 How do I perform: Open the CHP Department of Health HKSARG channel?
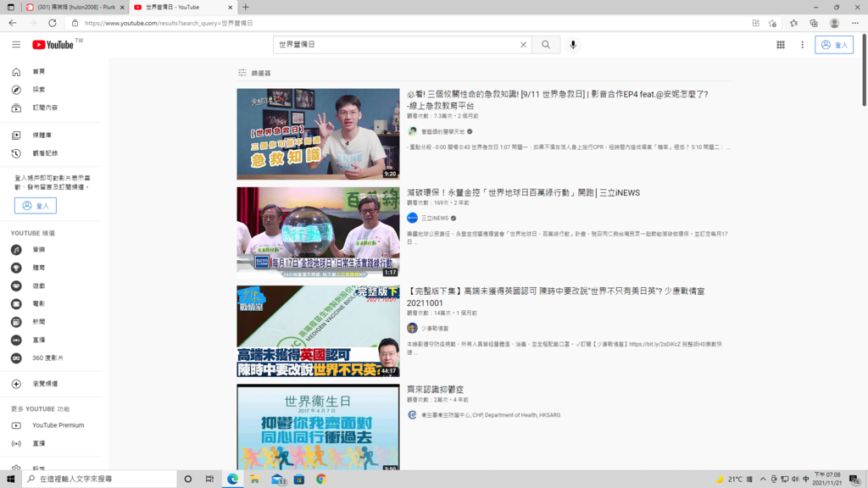click(x=491, y=415)
